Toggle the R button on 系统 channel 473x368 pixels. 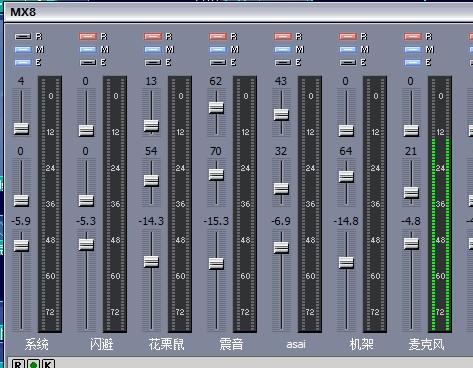(23, 36)
